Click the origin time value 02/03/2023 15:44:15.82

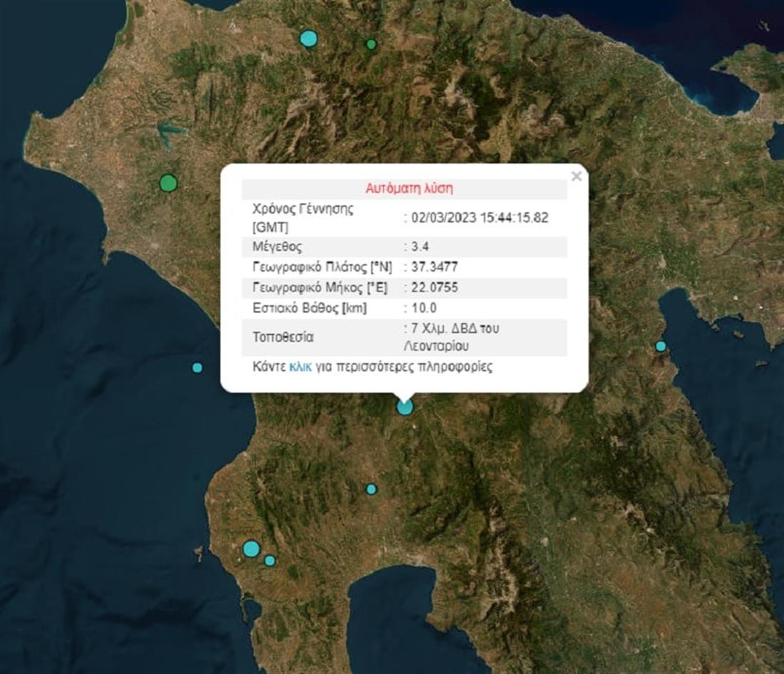click(479, 218)
